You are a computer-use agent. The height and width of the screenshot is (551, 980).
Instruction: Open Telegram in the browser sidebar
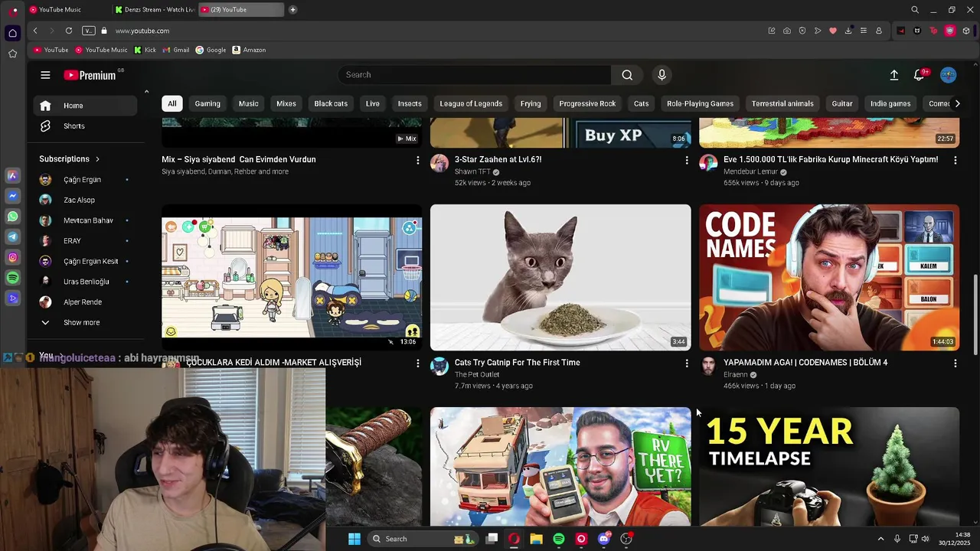click(x=12, y=237)
